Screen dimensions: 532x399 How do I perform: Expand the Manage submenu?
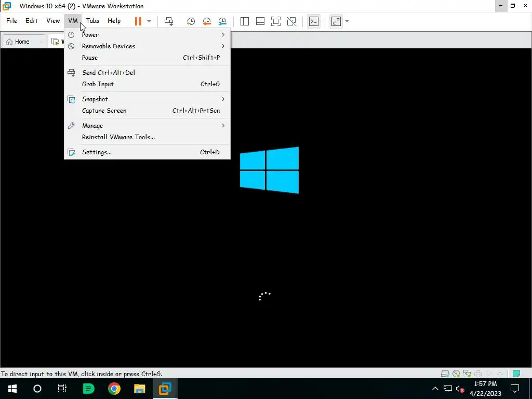click(147, 126)
